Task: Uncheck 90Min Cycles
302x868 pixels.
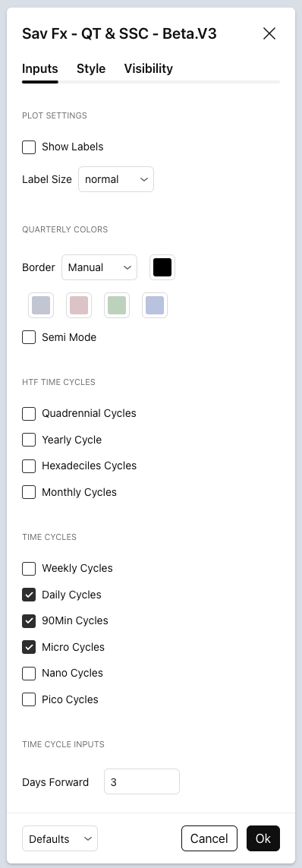Action: tap(29, 621)
